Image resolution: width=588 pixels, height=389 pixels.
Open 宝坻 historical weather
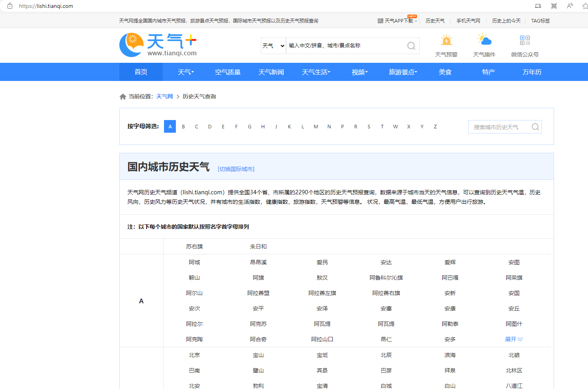tap(322, 355)
